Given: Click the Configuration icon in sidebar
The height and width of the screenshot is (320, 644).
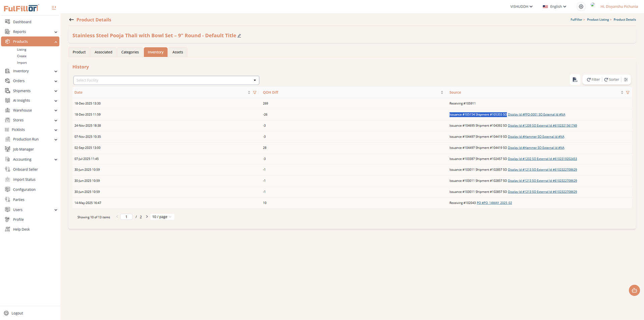Looking at the screenshot, I should click(x=7, y=189).
